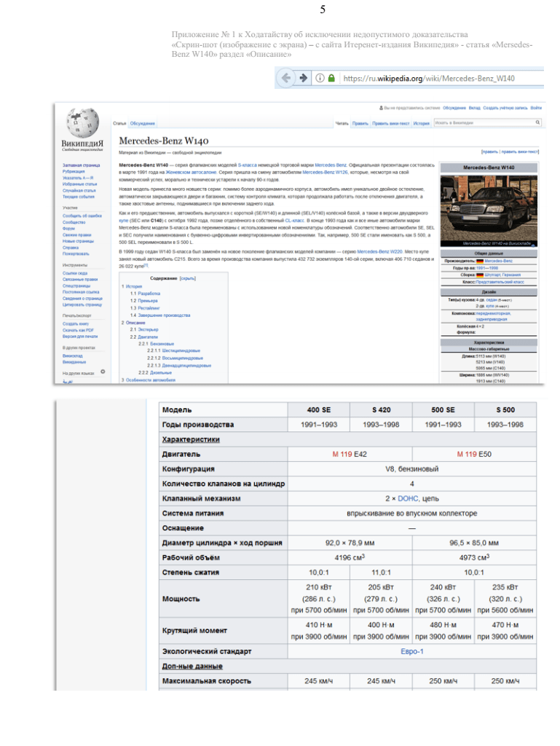Click 'M 119 E42' engine link in table

click(x=350, y=455)
